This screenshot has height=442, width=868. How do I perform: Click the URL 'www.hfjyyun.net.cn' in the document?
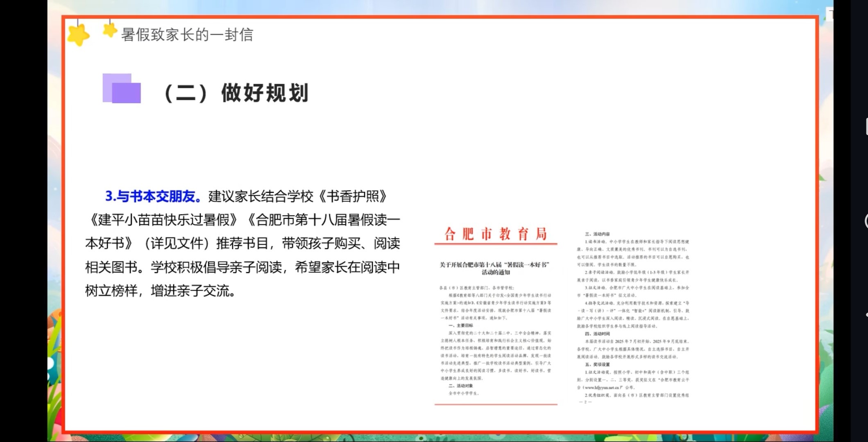tap(601, 388)
